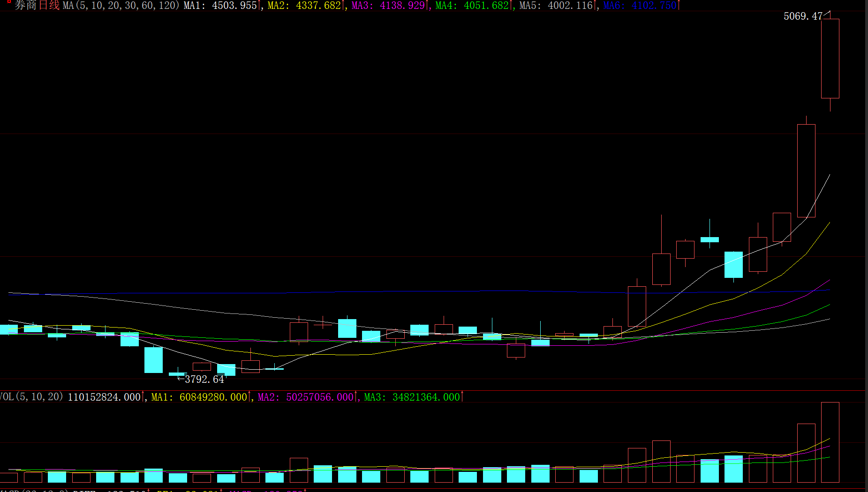Select volume MA3 34821364.000 label
The width and height of the screenshot is (868, 492).
click(413, 397)
